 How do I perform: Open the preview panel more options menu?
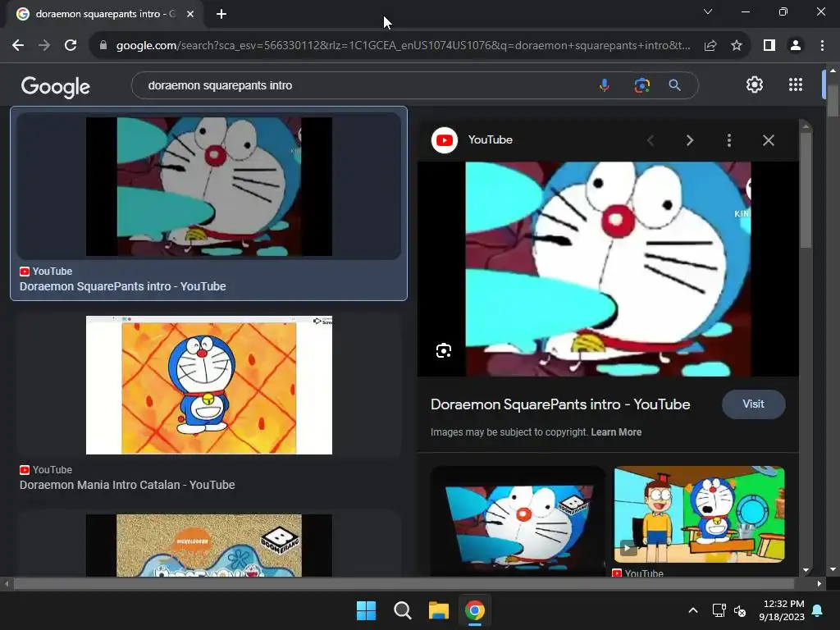[x=729, y=140]
